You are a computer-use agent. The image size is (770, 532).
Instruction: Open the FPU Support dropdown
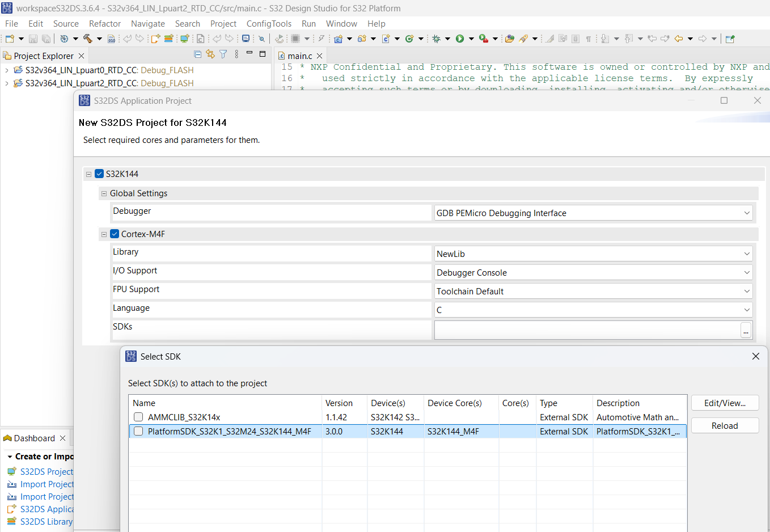(594, 292)
